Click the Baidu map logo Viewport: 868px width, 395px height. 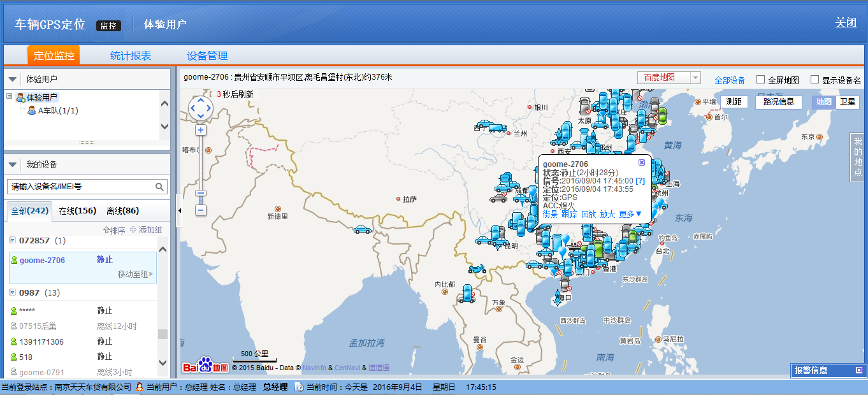205,366
